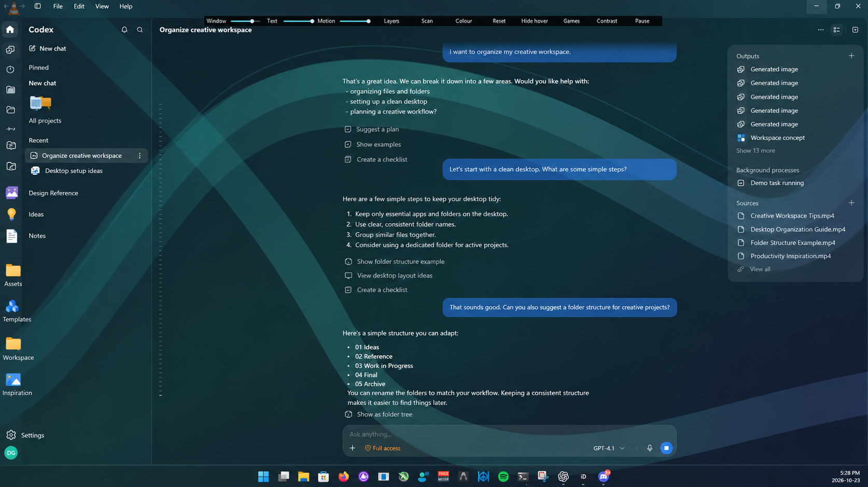Focus the Ask anything input field
The image size is (868, 487).
tap(509, 434)
